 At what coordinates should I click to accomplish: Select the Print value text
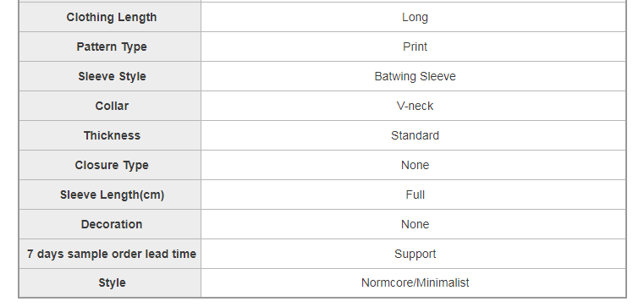pos(415,47)
